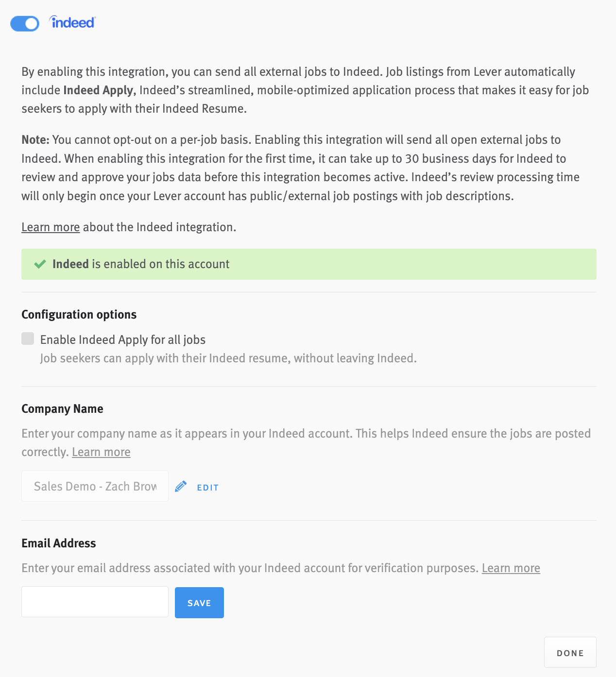The height and width of the screenshot is (677, 616).
Task: Toggle the integration switch next to Indeed logo
Action: [24, 23]
